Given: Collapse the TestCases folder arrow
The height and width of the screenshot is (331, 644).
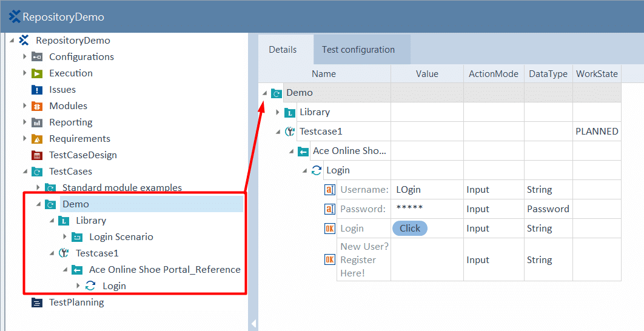Looking at the screenshot, I should (25, 171).
